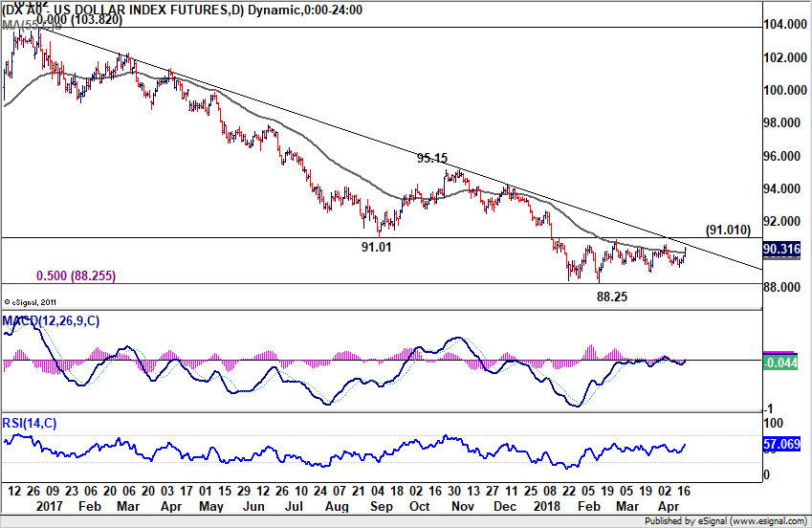Select the 90.316 current price tag
812x528 pixels.
tap(781, 250)
